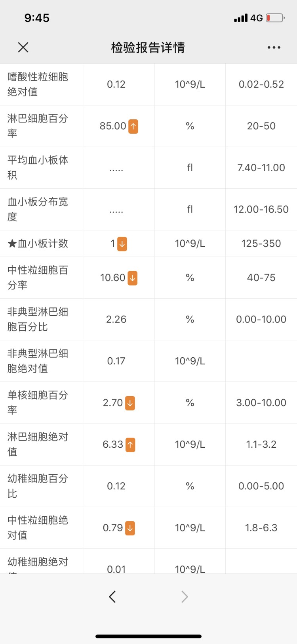Tap the down arrow beside 血小板计数 value 1
Image resolution: width=297 pixels, height=644 pixels.
click(x=122, y=243)
